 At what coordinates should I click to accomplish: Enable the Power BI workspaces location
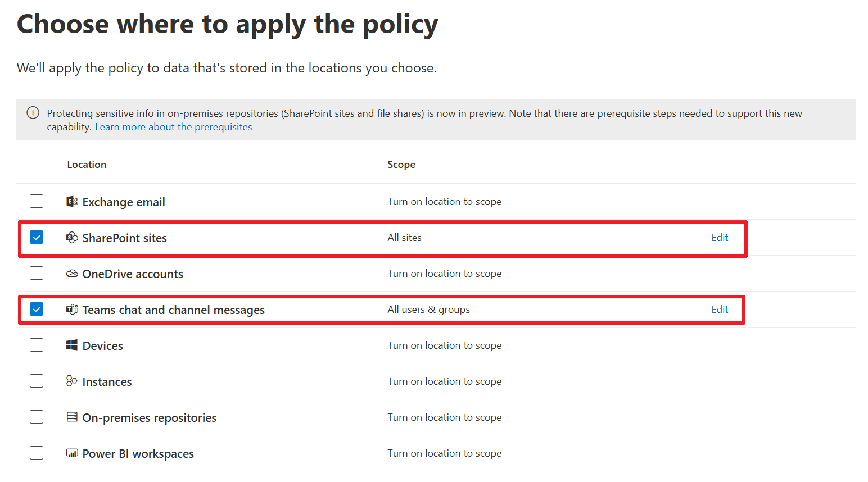pos(36,452)
